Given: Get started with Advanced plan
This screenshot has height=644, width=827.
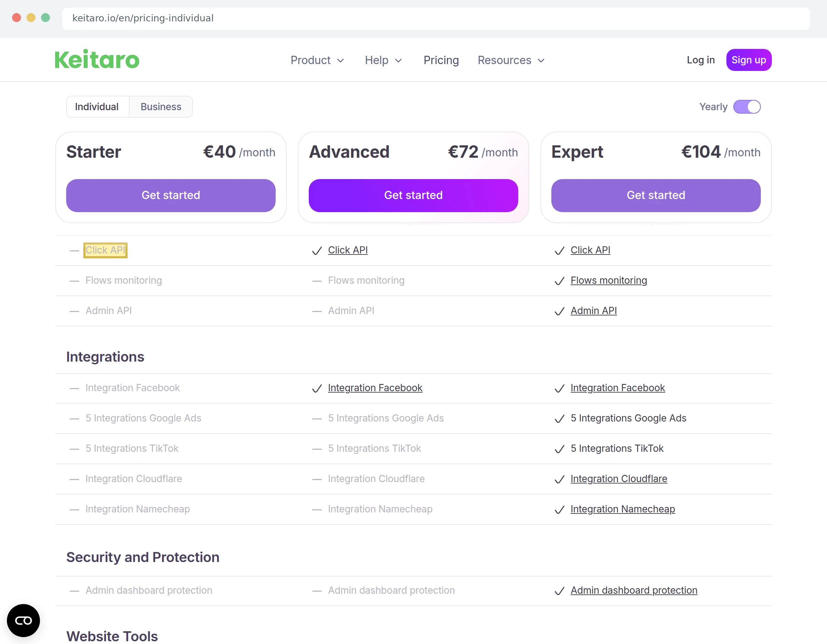Looking at the screenshot, I should click(x=413, y=195).
